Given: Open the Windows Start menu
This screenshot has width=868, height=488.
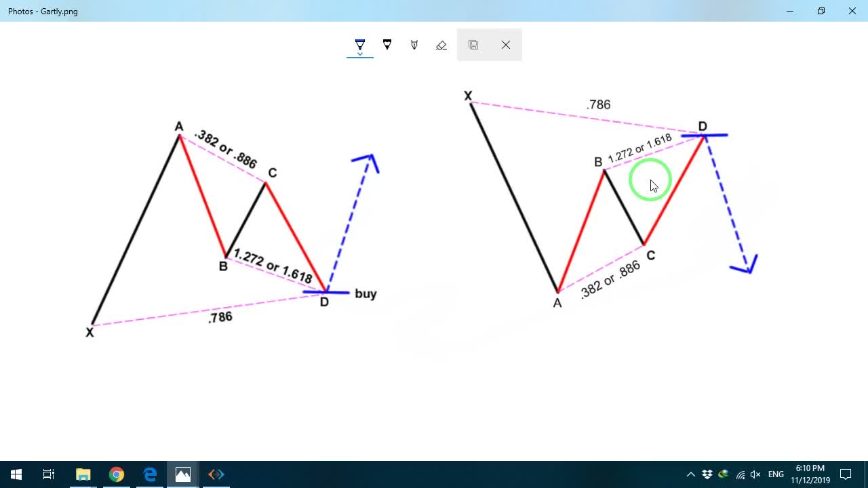Looking at the screenshot, I should click(16, 474).
